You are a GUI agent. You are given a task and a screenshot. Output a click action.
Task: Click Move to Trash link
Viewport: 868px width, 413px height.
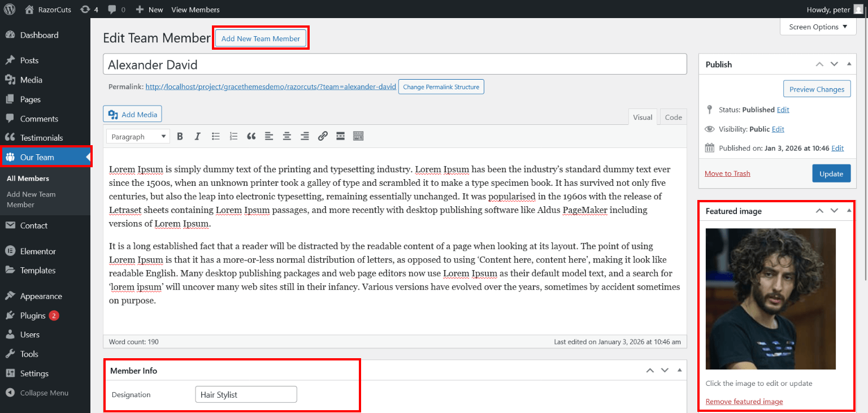tap(727, 173)
